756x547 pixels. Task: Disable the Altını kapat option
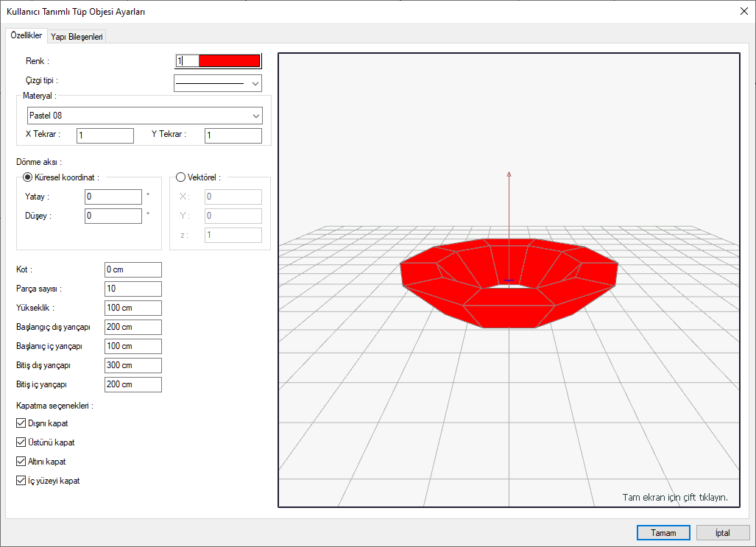point(21,462)
